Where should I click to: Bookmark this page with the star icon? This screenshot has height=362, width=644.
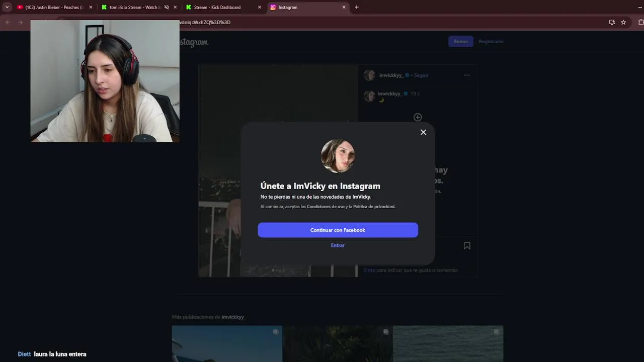pyautogui.click(x=623, y=22)
